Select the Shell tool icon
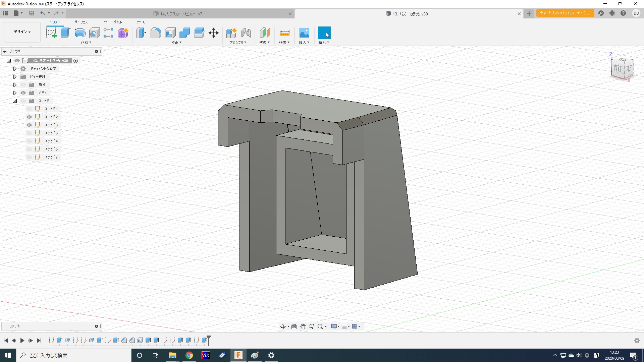This screenshot has height=362, width=644. [x=170, y=33]
